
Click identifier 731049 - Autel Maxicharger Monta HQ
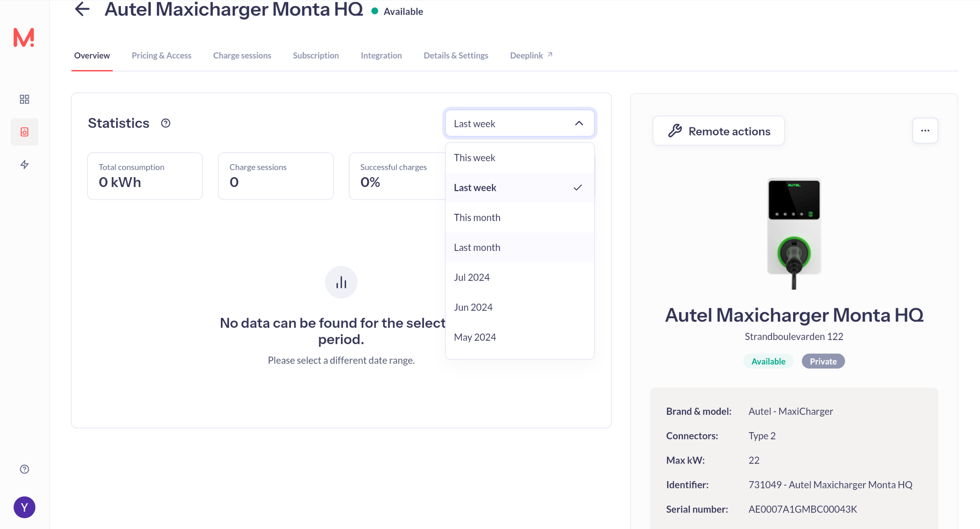(830, 485)
